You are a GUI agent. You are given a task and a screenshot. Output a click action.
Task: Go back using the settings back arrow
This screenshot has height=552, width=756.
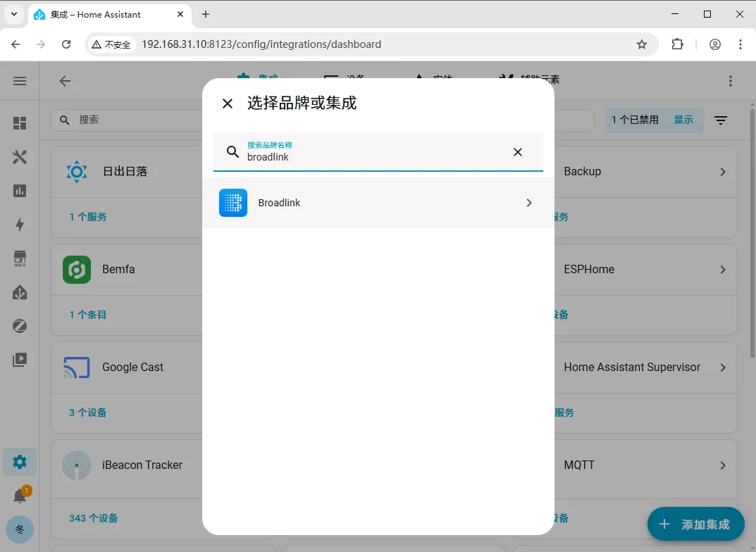point(65,81)
